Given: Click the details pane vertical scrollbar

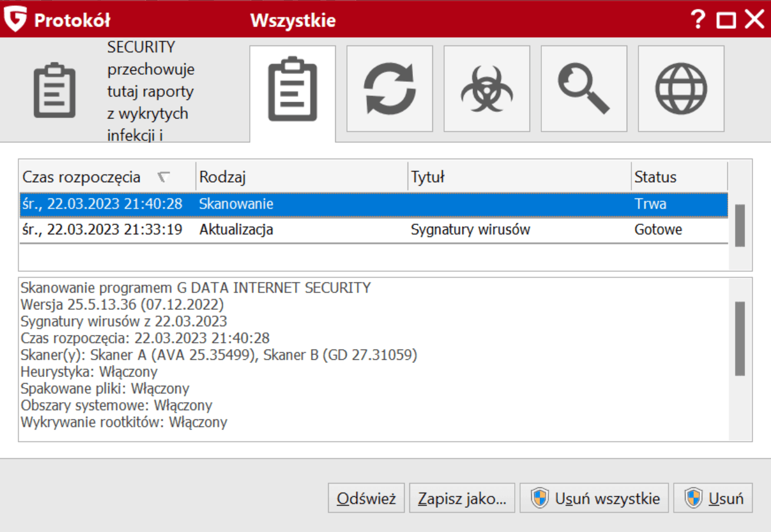Looking at the screenshot, I should (x=740, y=338).
